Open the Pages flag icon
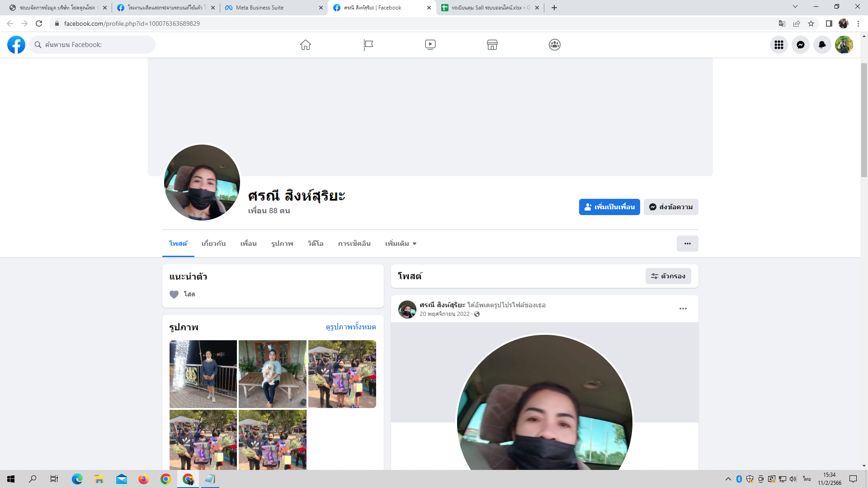This screenshot has height=488, width=868. 368,45
